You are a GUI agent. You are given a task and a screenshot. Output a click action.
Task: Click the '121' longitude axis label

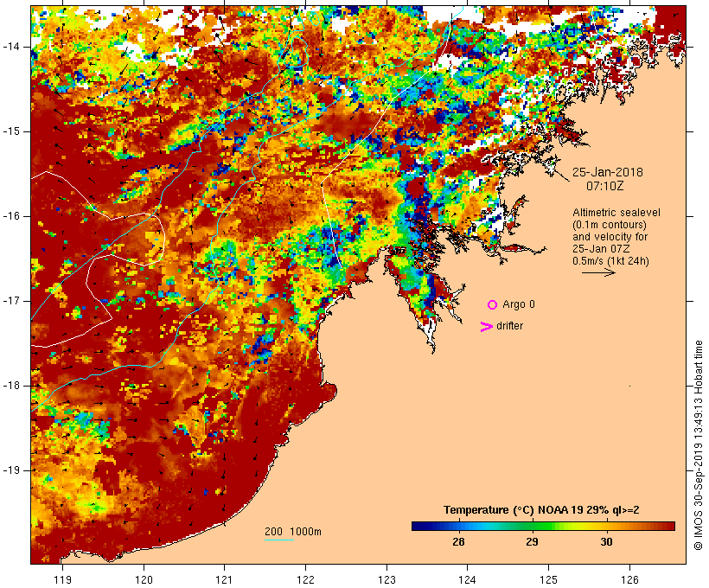tap(224, 579)
